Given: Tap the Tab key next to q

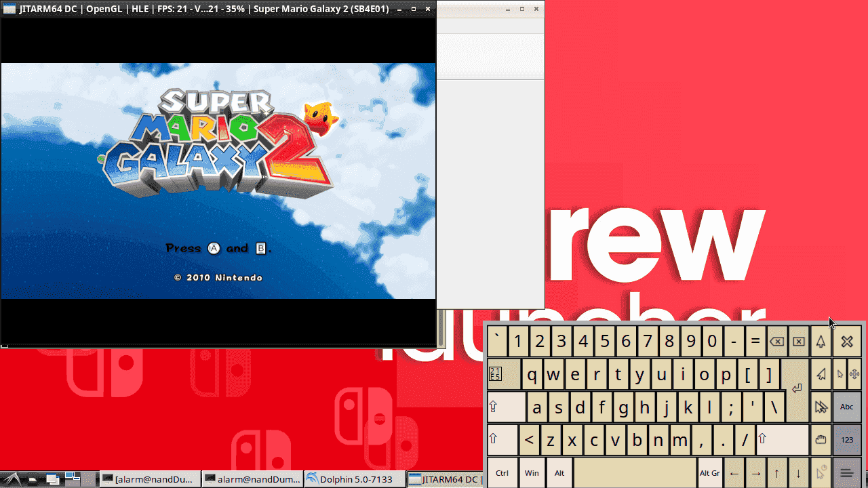Looking at the screenshot, I should click(x=504, y=374).
